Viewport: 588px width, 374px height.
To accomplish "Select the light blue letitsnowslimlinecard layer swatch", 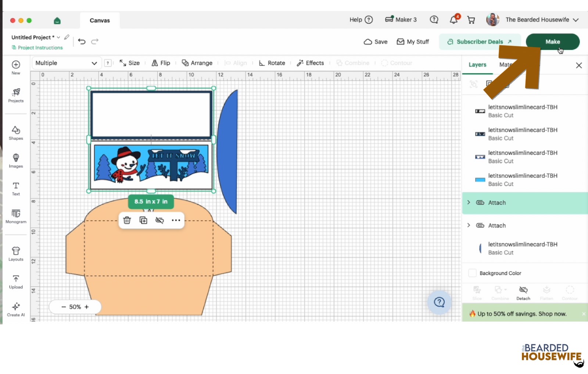I will [x=480, y=180].
